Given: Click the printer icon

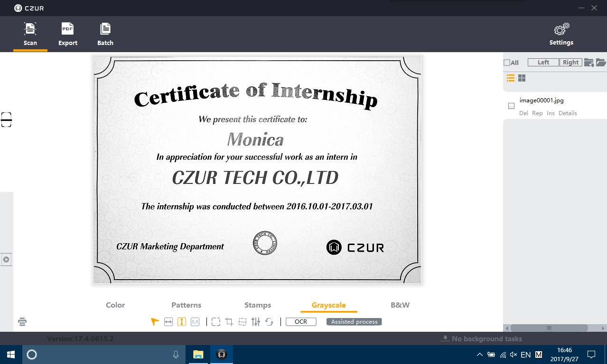Looking at the screenshot, I should pyautogui.click(x=22, y=322).
